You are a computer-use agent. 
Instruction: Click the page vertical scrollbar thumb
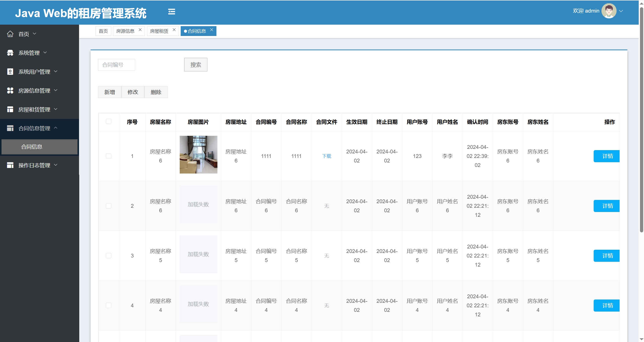pyautogui.click(x=641, y=119)
